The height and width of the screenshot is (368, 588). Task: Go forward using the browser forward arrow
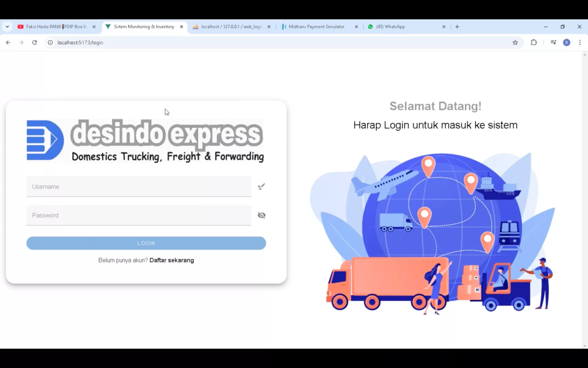(x=21, y=43)
